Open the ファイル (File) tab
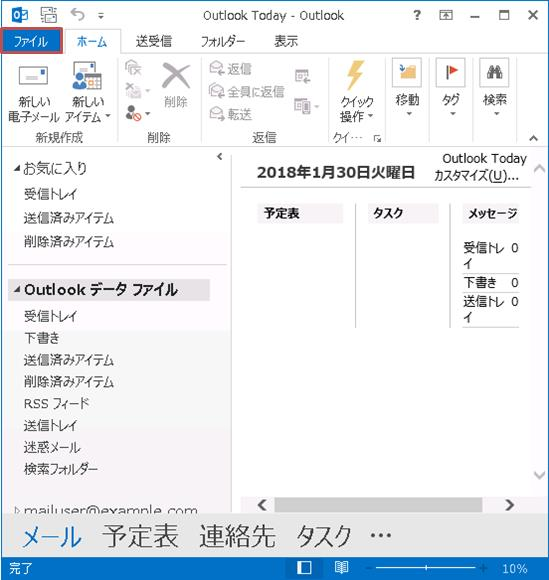The width and height of the screenshot is (549, 580). point(31,41)
